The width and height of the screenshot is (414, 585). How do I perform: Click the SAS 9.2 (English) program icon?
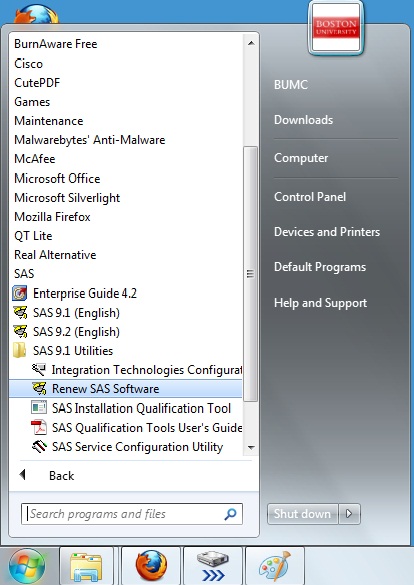(20, 332)
